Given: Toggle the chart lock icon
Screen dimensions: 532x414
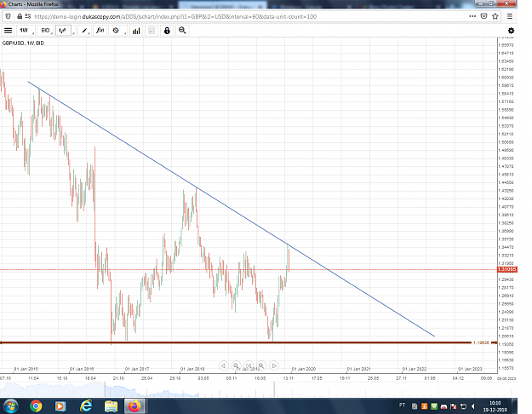Looking at the screenshot, I should point(167,31).
